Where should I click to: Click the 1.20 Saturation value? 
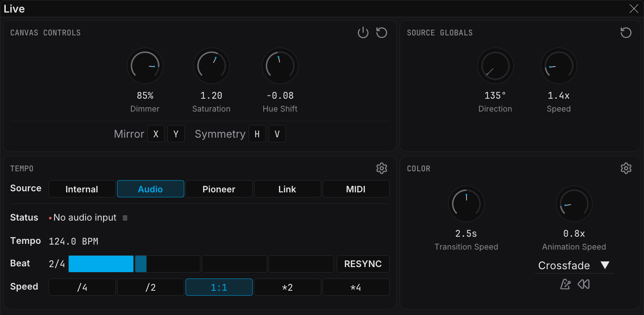tap(211, 95)
